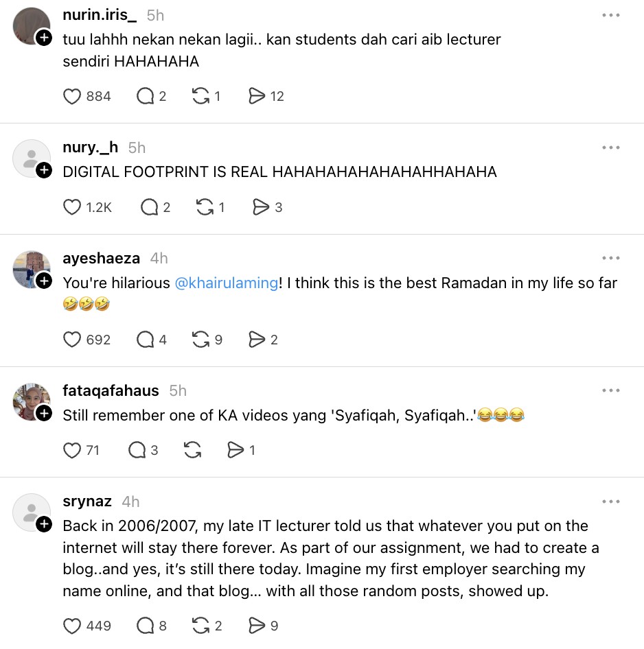The image size is (644, 649).
Task: Open more options for nury._h's comment
Action: pos(610,147)
